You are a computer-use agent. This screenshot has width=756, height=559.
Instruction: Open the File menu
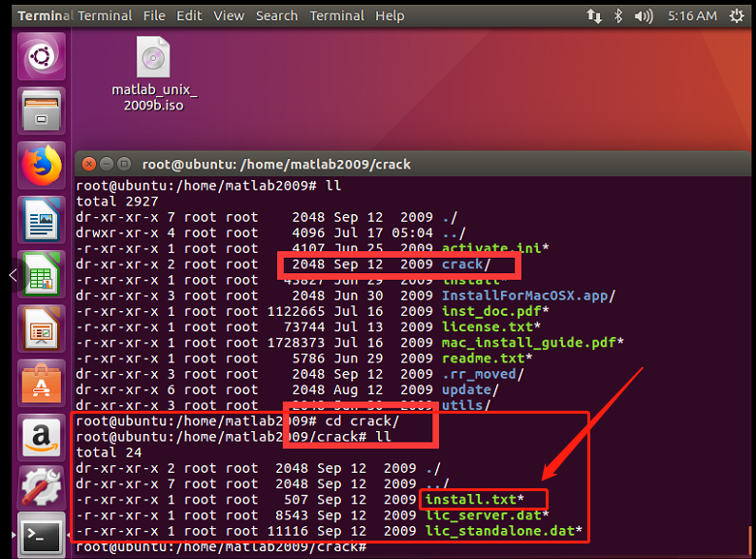coord(154,16)
